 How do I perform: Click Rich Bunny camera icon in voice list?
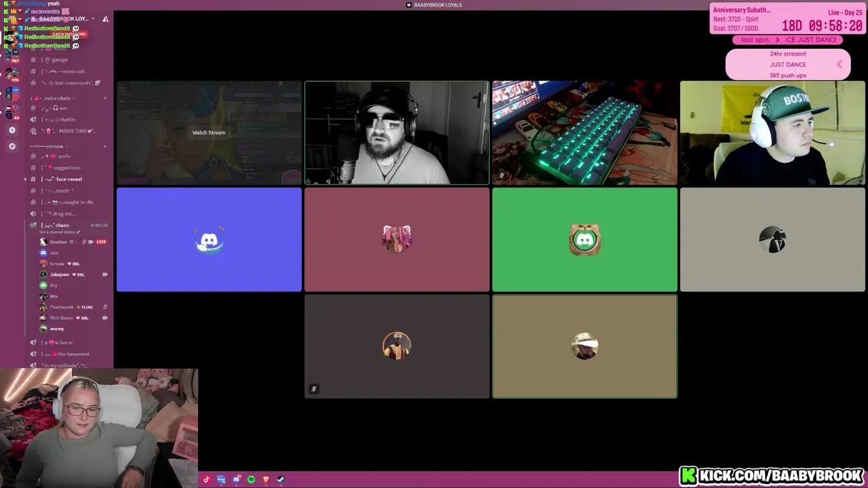(105, 318)
